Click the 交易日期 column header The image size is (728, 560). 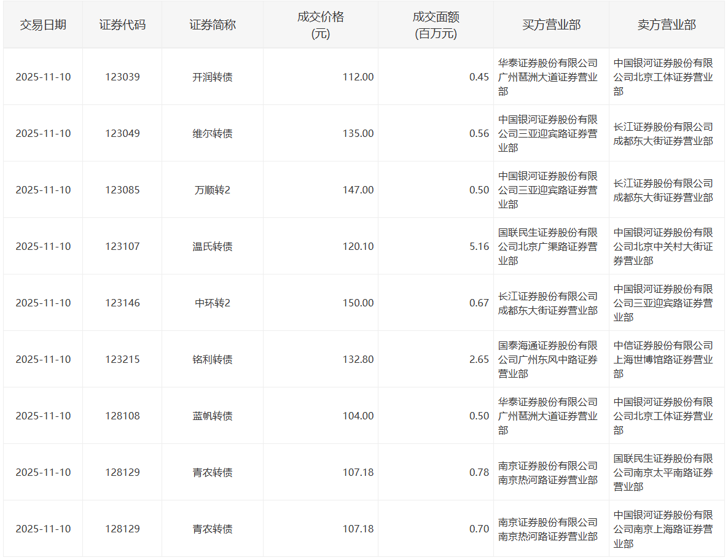(x=42, y=25)
